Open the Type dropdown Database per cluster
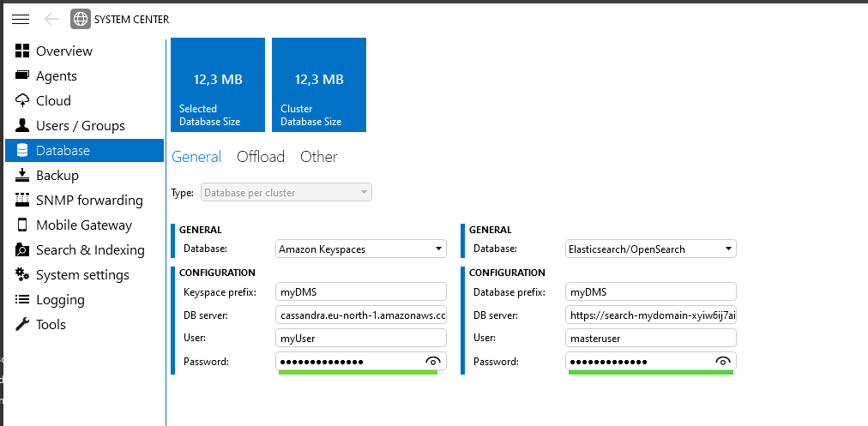Image resolution: width=868 pixels, height=426 pixels. [286, 193]
